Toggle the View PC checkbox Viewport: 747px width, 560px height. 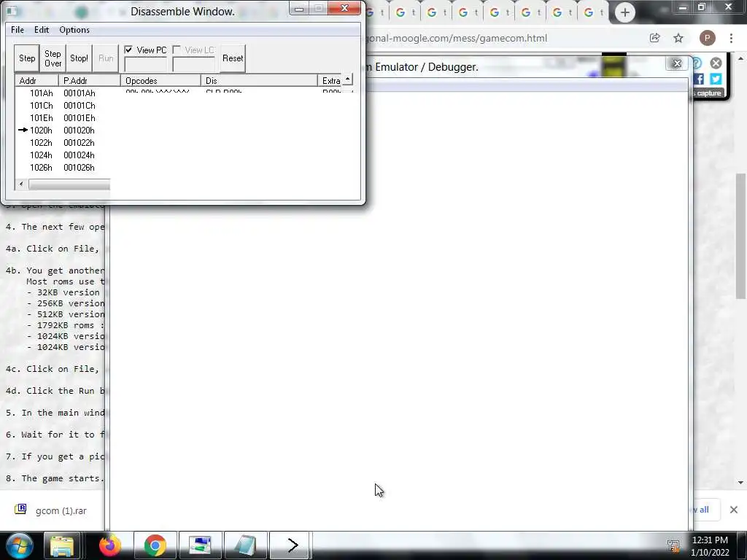[128, 50]
